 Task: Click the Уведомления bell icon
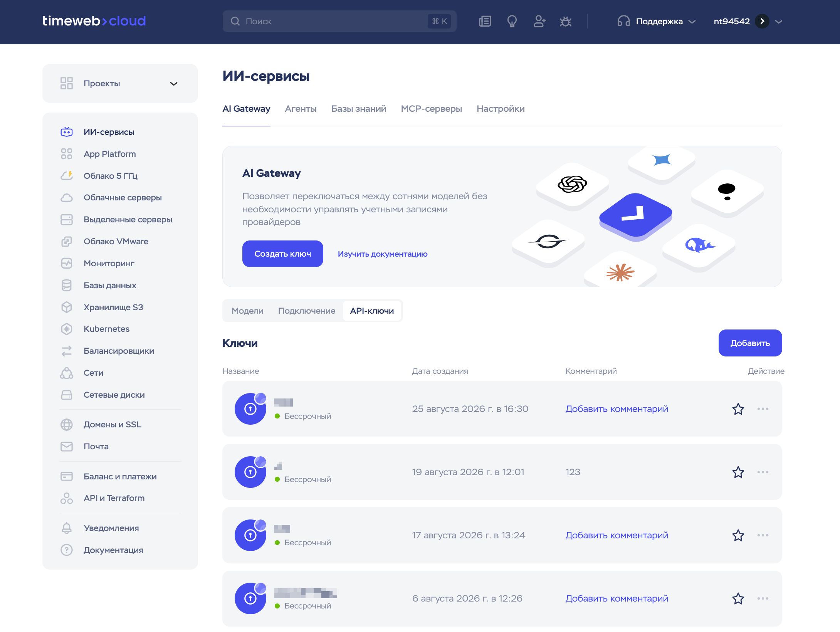67,528
